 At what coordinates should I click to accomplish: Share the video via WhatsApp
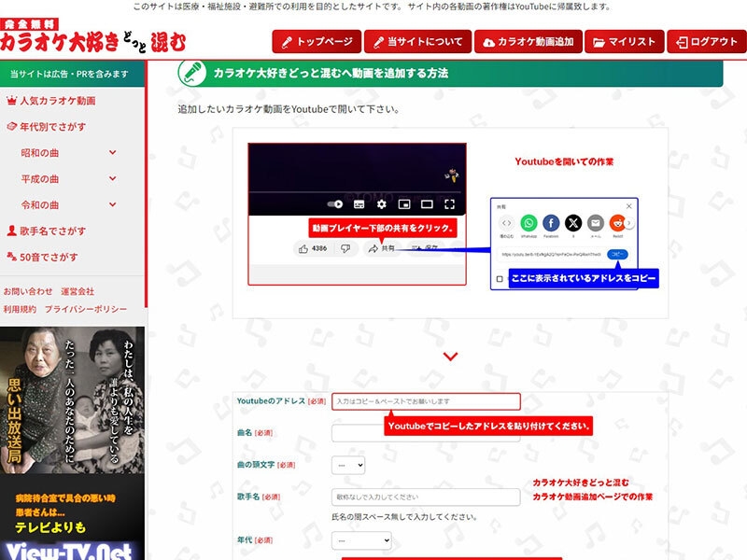click(529, 223)
